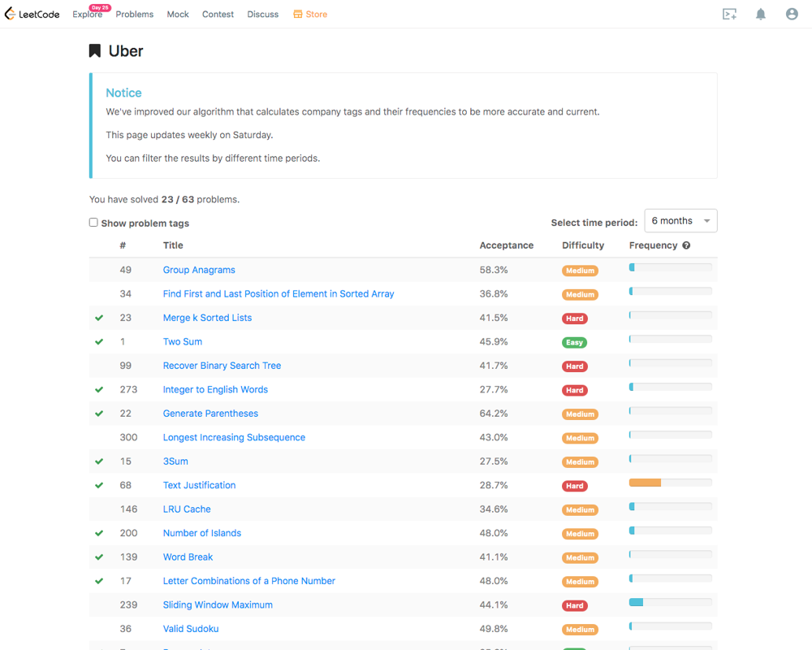Click acceptance value 58.3%

pyautogui.click(x=494, y=270)
